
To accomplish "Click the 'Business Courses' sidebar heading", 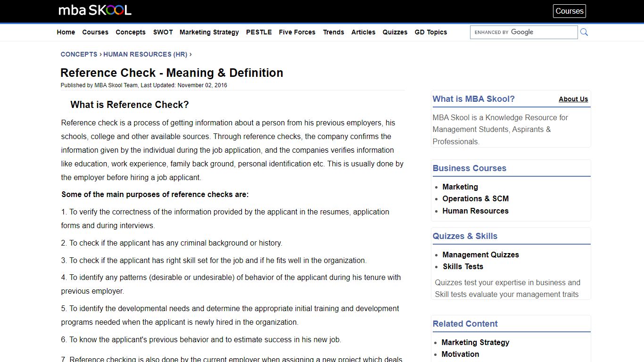I will [x=470, y=168].
